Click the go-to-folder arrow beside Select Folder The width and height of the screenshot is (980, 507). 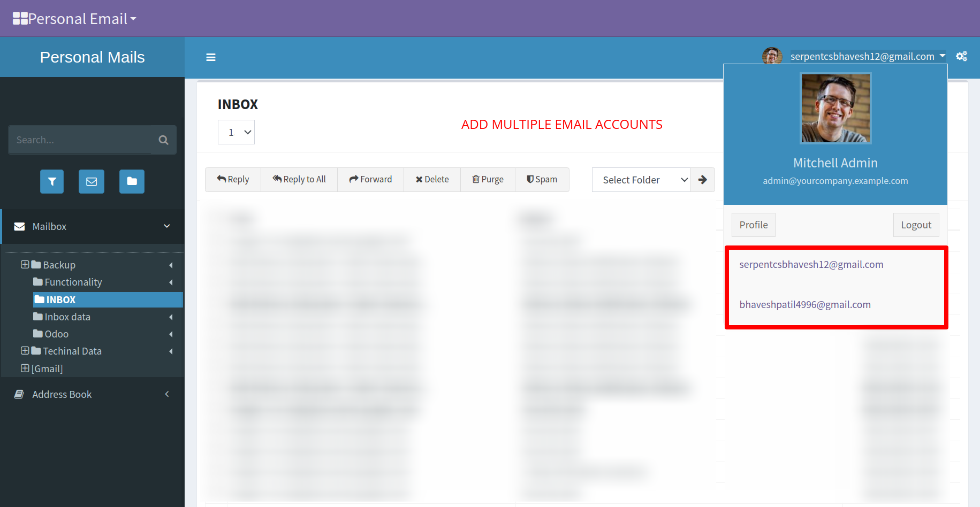click(702, 180)
